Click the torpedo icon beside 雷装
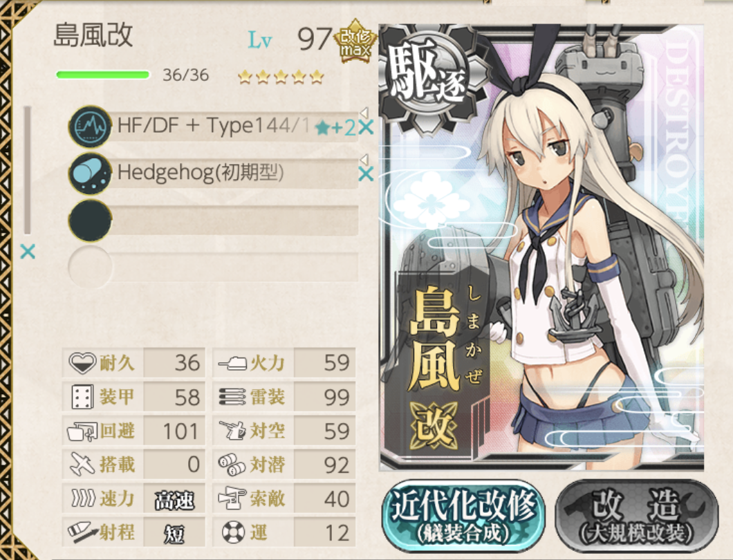The width and height of the screenshot is (733, 560). click(232, 397)
